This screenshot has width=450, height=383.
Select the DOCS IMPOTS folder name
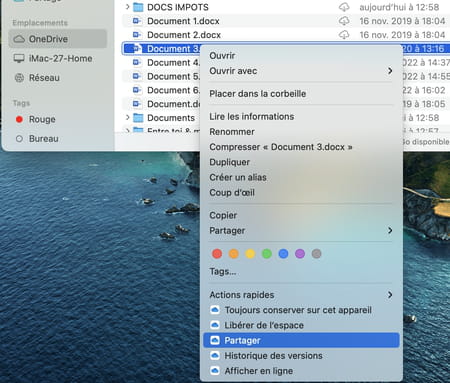pyautogui.click(x=178, y=7)
